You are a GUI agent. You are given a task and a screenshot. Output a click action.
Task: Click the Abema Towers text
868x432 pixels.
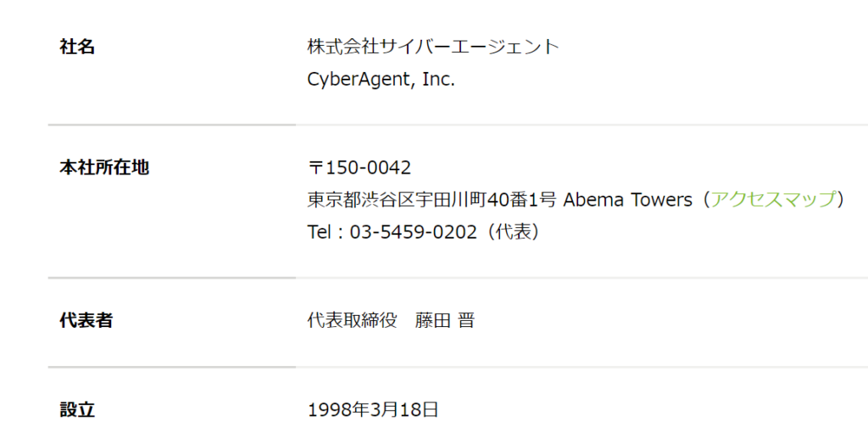pos(628,199)
